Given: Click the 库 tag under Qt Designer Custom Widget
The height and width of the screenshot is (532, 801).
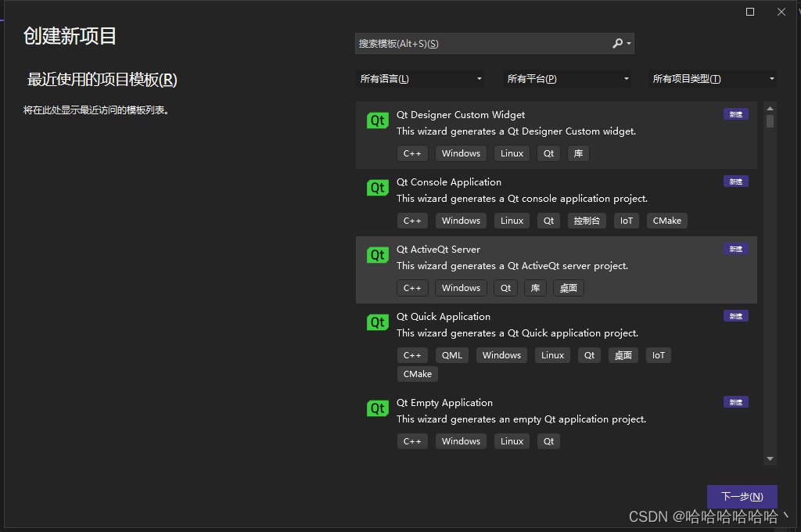Looking at the screenshot, I should (578, 153).
